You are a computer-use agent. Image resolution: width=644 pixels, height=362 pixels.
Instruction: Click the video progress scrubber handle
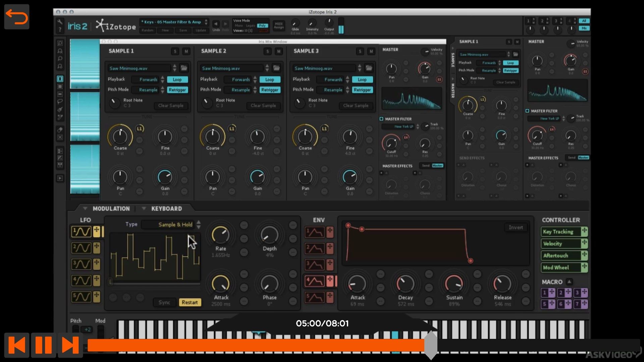tap(431, 345)
